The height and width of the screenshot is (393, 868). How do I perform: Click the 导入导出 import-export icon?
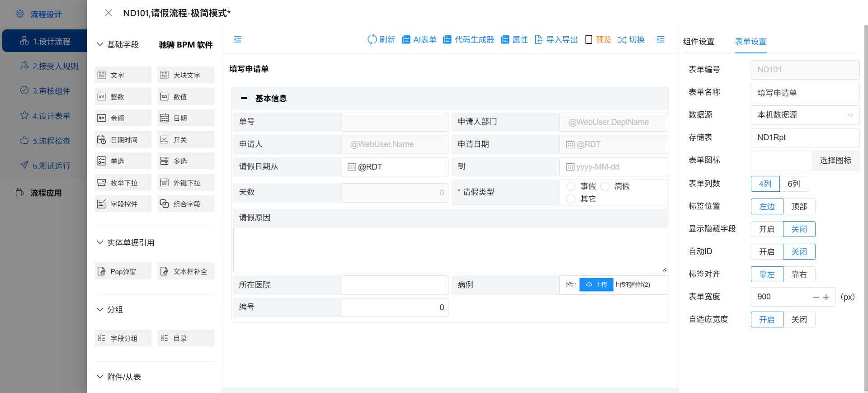538,40
